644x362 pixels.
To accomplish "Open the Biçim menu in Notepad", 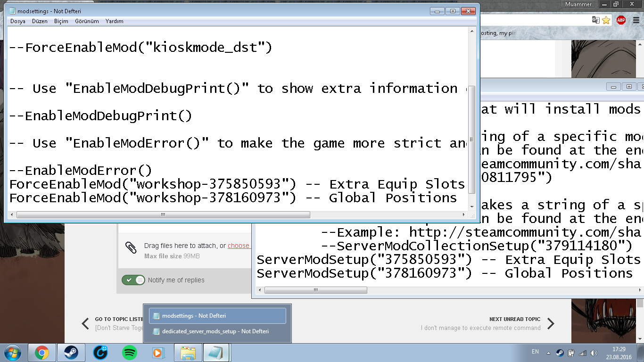I will [x=61, y=21].
